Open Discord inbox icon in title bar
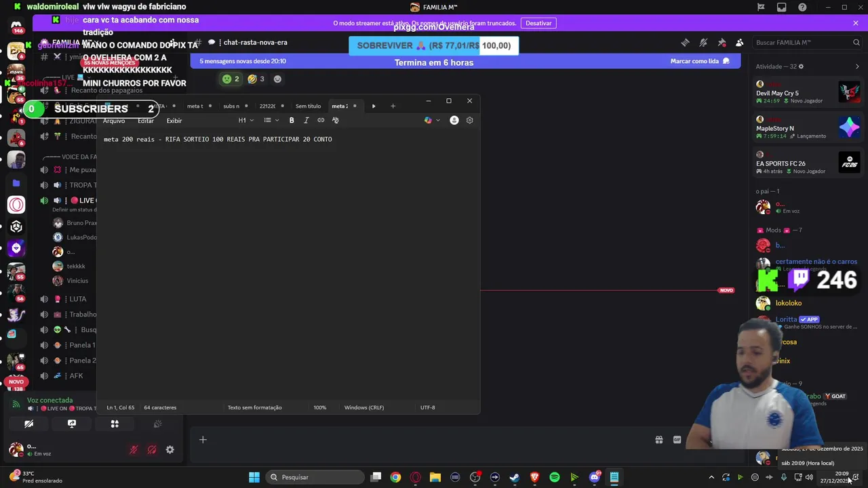The height and width of the screenshot is (488, 868). point(782,7)
